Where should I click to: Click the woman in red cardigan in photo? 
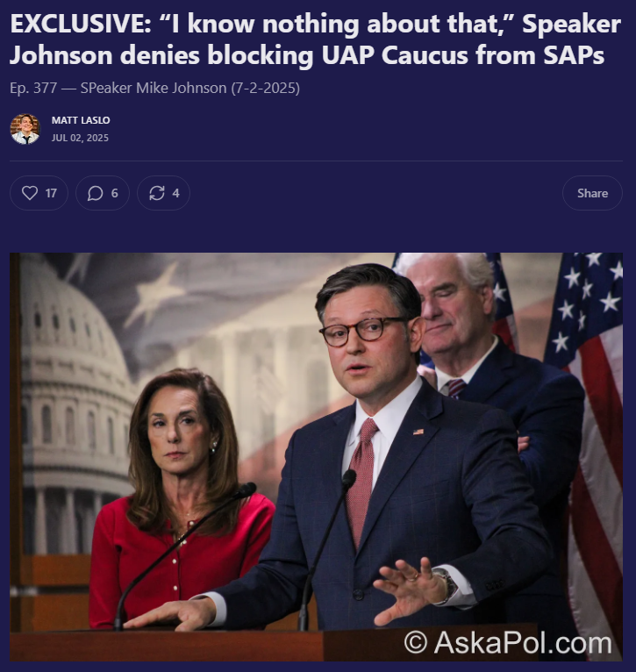pyautogui.click(x=182, y=497)
